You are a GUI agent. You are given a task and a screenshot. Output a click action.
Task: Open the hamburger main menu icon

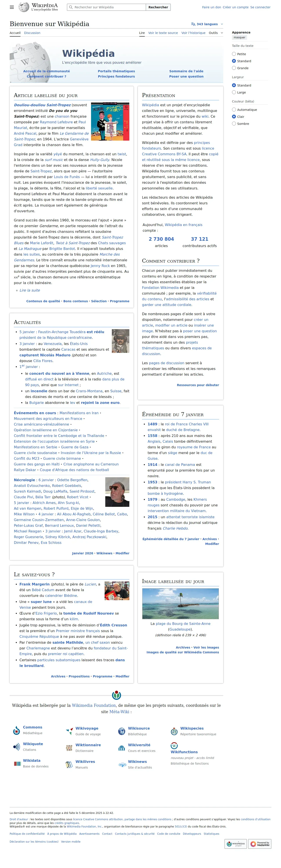click(x=12, y=7)
